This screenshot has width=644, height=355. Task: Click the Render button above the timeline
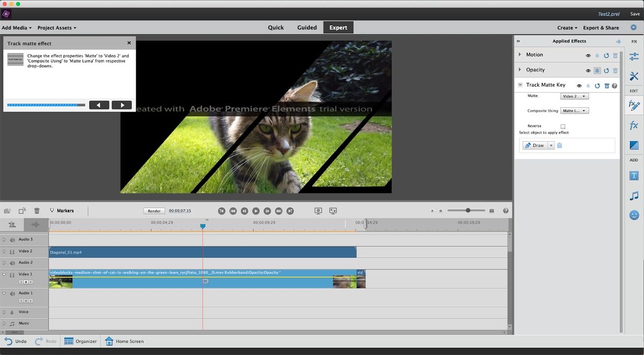click(154, 210)
